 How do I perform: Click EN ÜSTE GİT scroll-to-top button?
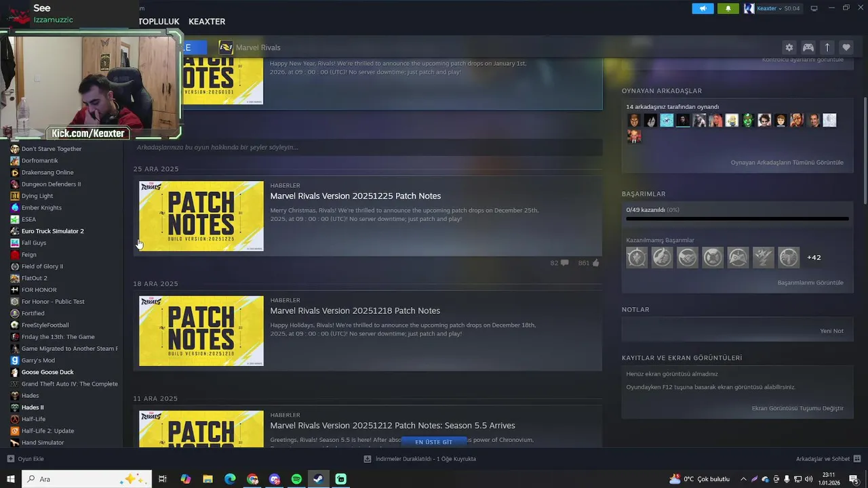coord(433,442)
